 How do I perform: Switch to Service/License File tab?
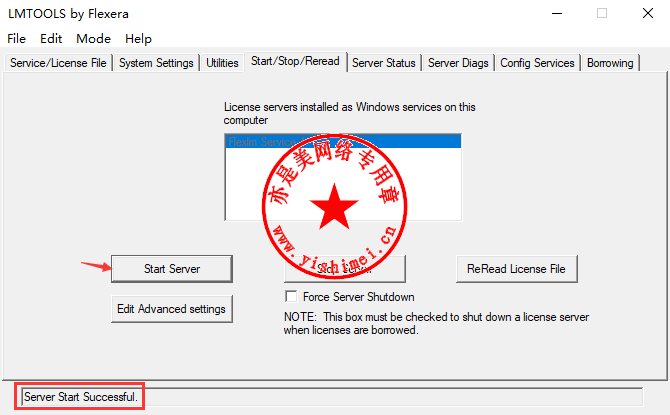tap(58, 63)
